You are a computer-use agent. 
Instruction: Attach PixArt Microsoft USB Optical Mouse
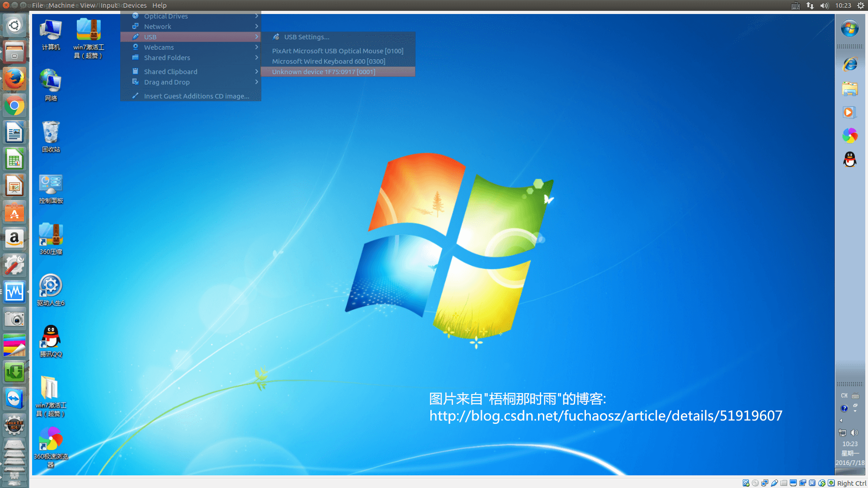[338, 51]
